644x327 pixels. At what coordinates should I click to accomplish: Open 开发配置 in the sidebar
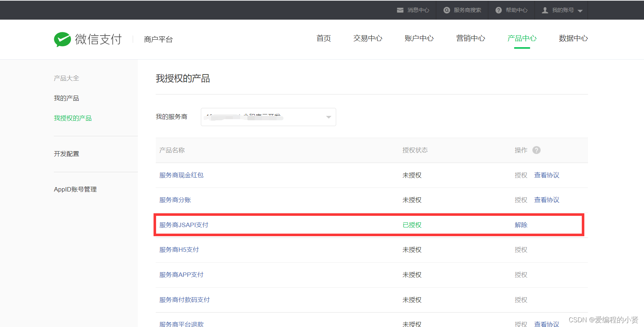67,154
